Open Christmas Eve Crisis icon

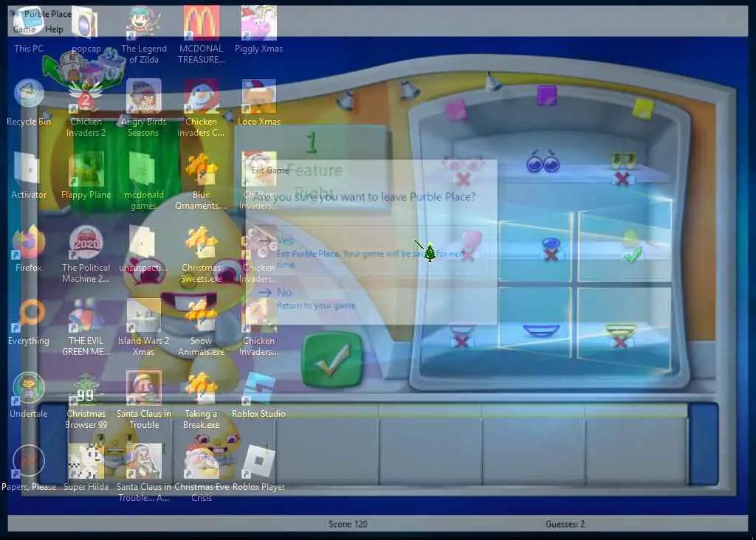tap(201, 473)
